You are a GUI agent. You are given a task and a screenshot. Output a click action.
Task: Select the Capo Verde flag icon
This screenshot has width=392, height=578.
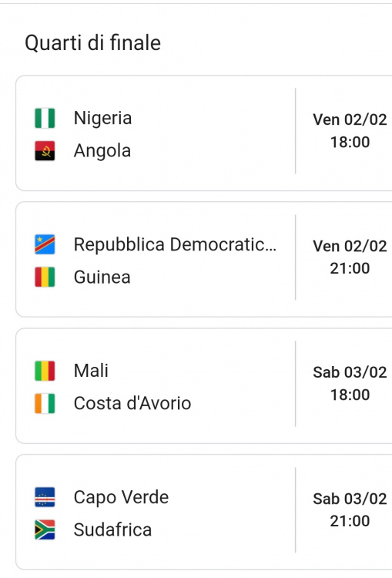[45, 497]
